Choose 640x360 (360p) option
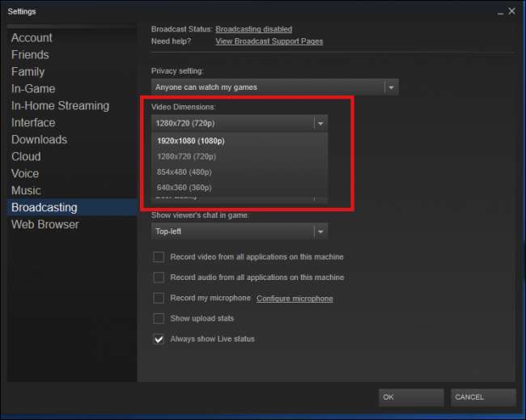Image resolution: width=526 pixels, height=420 pixels. (240, 187)
